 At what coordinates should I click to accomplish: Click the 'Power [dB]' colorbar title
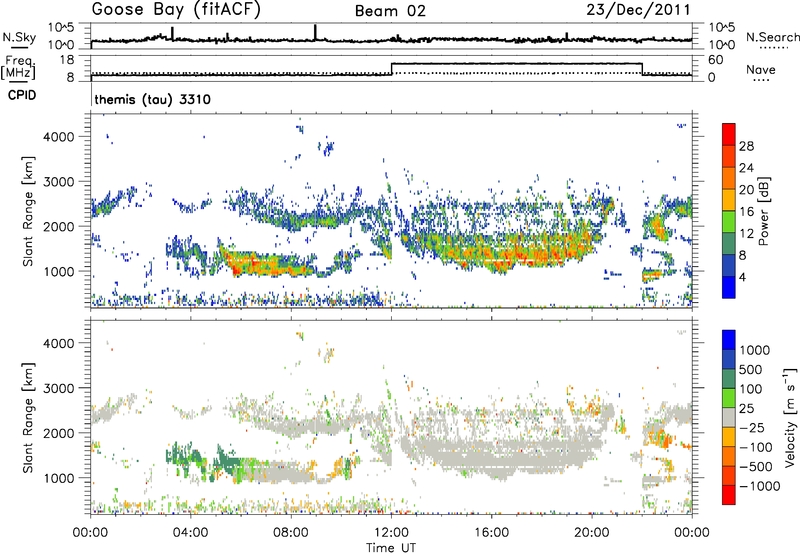(x=763, y=211)
